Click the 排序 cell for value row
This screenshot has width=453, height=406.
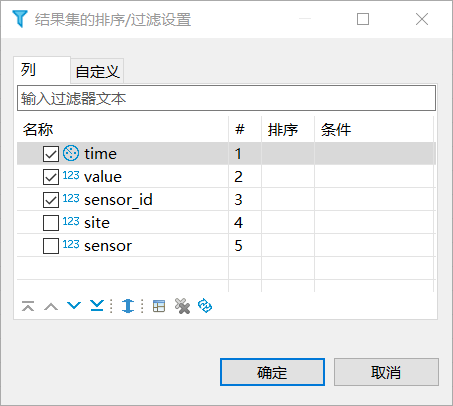point(288,177)
